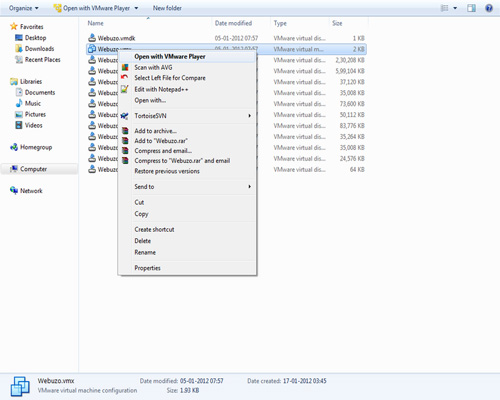The height and width of the screenshot is (400, 500).
Task: Click WinRAR icon beside Add to Webuzo.rar
Action: [x=125, y=141]
